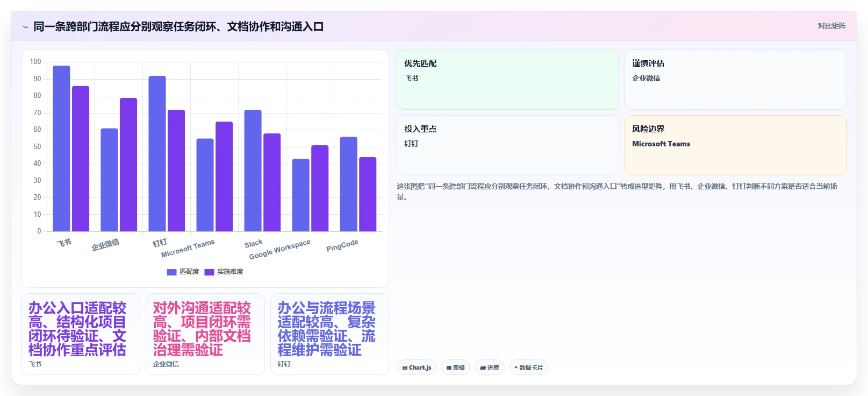Image resolution: width=868 pixels, height=396 pixels.
Task: Click the 对比矩阵 label in header
Action: click(x=831, y=26)
